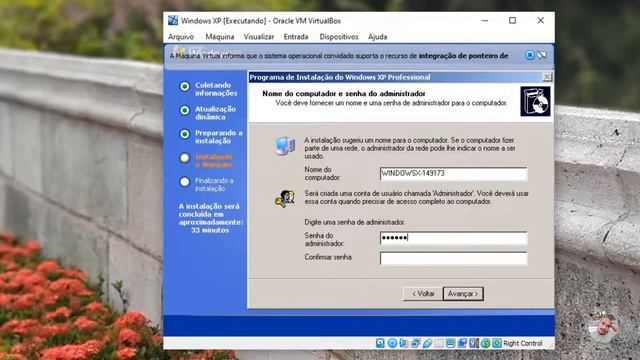Maximize the VirtualBox window
640x360 pixels.
click(x=513, y=20)
